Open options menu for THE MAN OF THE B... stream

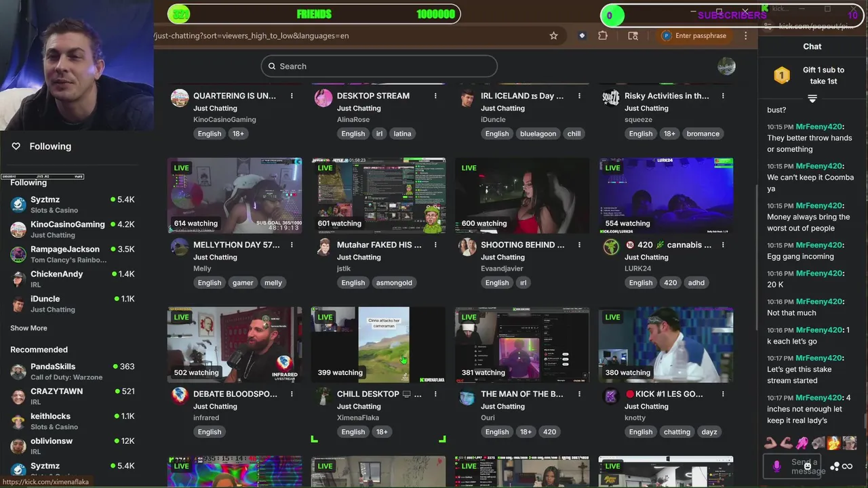pos(579,394)
